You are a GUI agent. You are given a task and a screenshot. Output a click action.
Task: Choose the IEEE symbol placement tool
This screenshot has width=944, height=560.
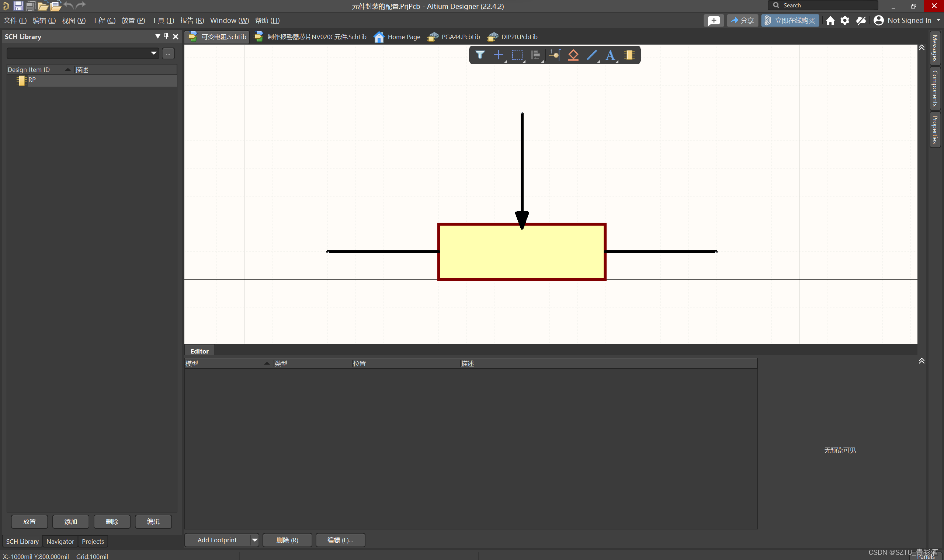pyautogui.click(x=573, y=55)
